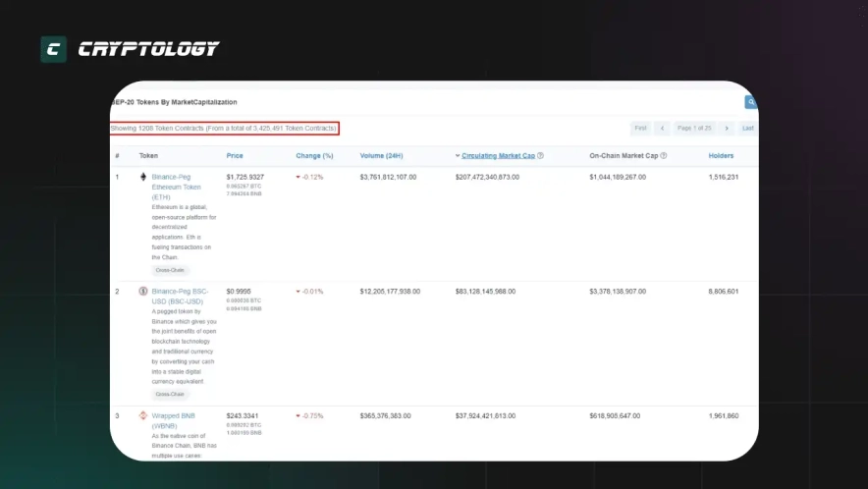Click the Page 1 of 25 indicator

pos(694,128)
